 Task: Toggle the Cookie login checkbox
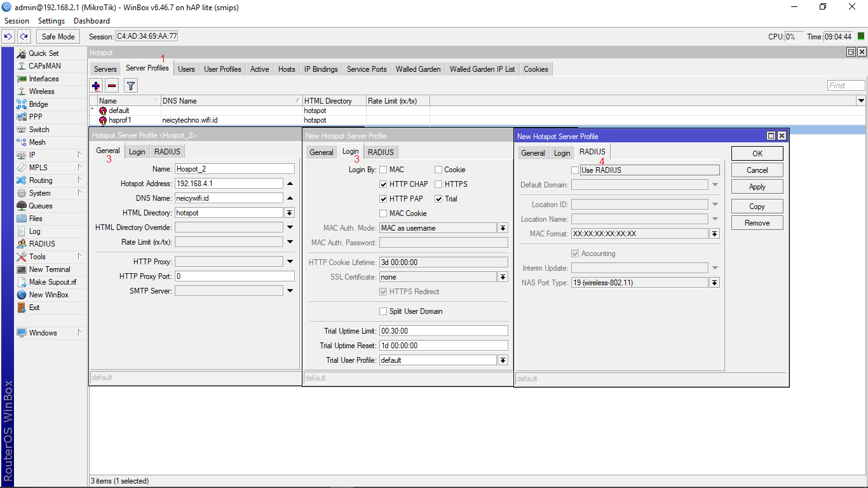tap(438, 170)
